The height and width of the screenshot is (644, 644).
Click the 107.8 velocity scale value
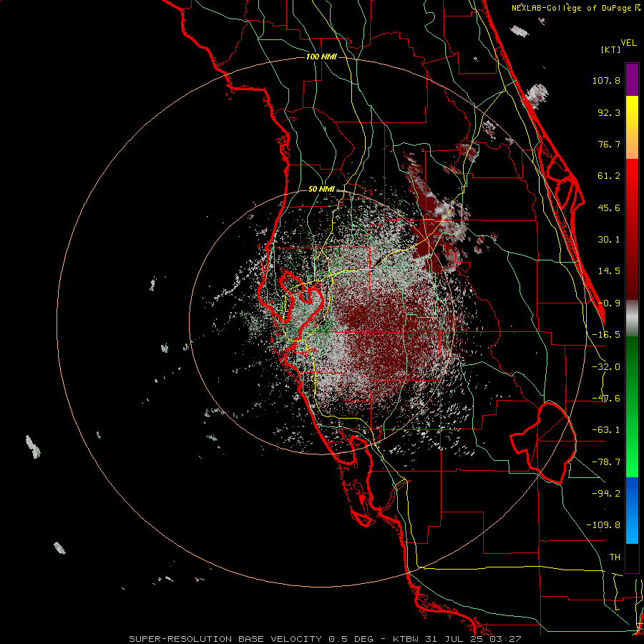[606, 80]
